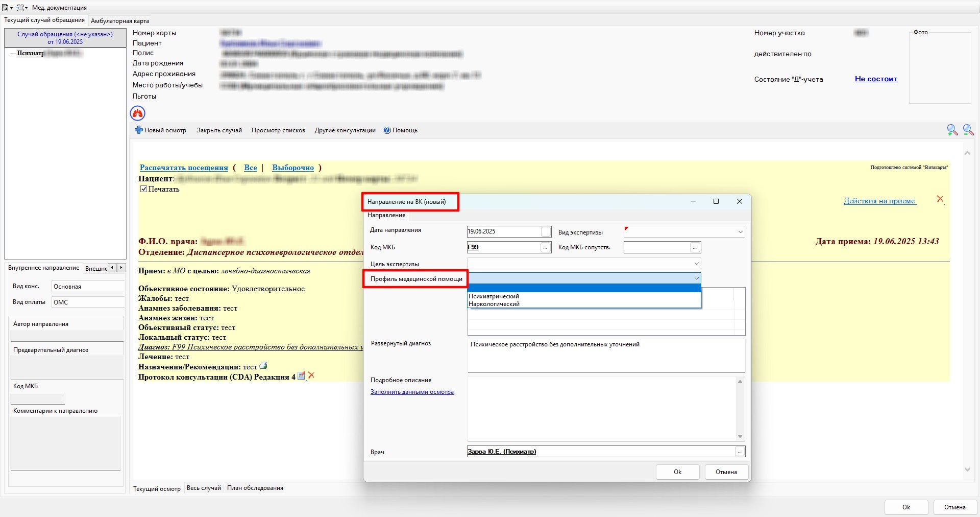Screen dimensions: 980x517
Task: Switch to the Амбулаторная карта tab
Action: click(x=120, y=21)
